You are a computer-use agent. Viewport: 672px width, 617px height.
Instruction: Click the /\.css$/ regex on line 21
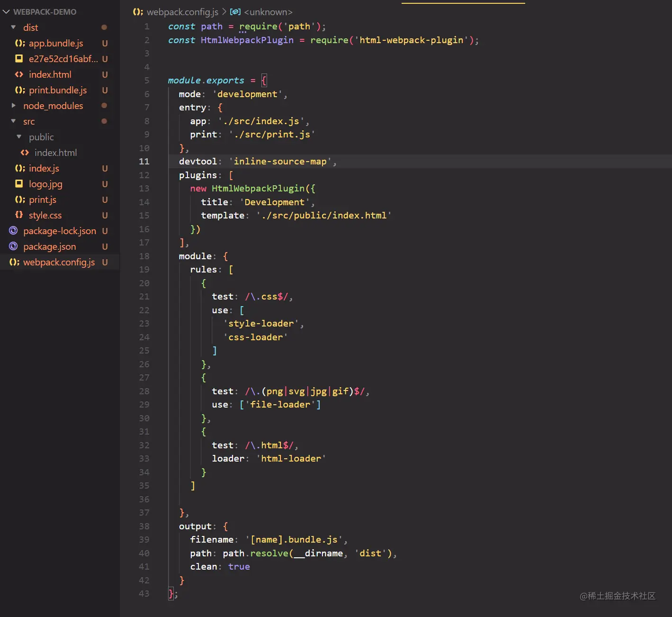(267, 297)
